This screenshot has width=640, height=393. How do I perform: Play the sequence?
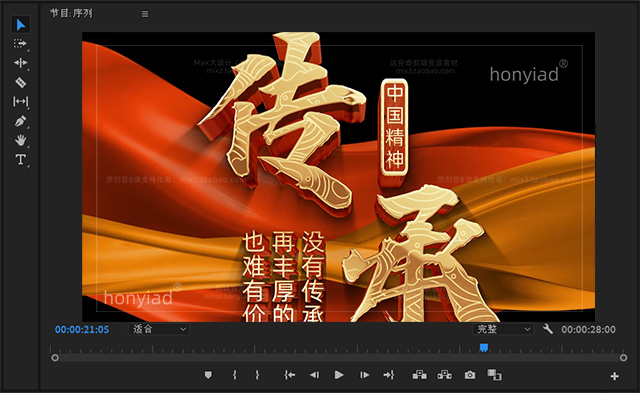click(x=339, y=375)
